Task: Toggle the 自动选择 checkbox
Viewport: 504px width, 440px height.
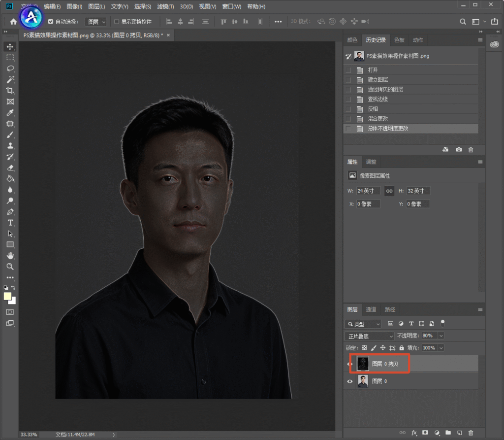Action: (51, 22)
